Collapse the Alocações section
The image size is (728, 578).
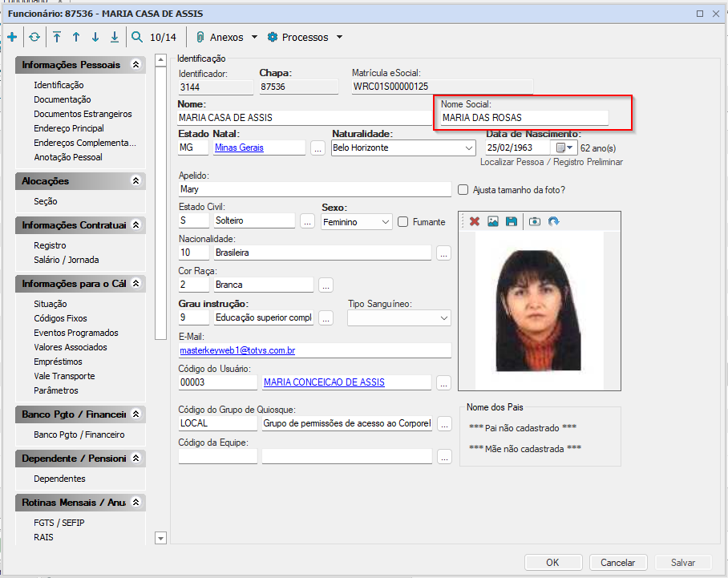pyautogui.click(x=136, y=180)
